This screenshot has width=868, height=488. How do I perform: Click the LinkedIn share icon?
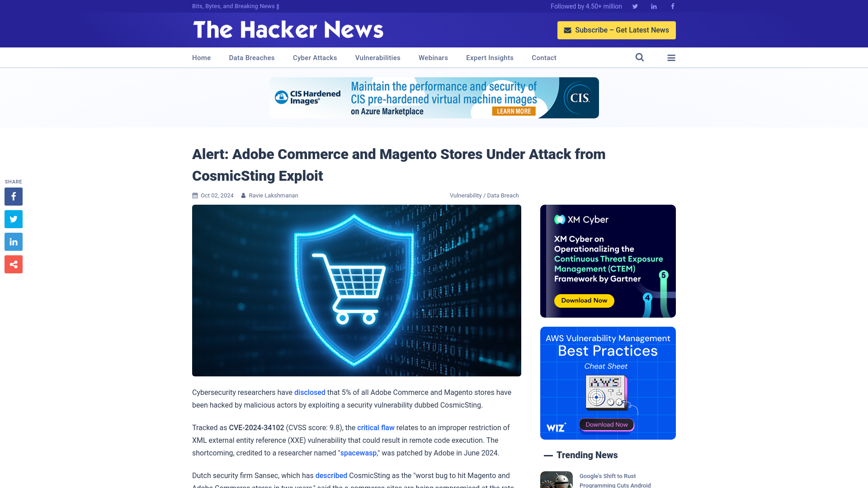click(x=13, y=241)
